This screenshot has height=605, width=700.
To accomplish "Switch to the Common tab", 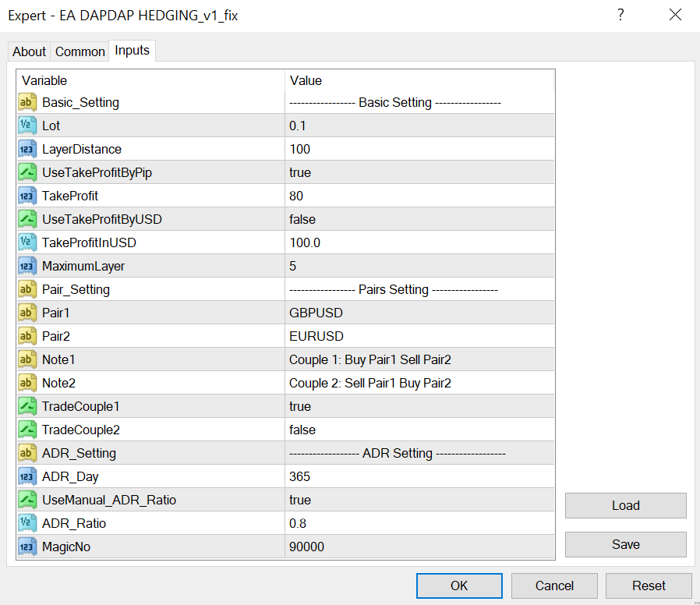I will [x=80, y=51].
